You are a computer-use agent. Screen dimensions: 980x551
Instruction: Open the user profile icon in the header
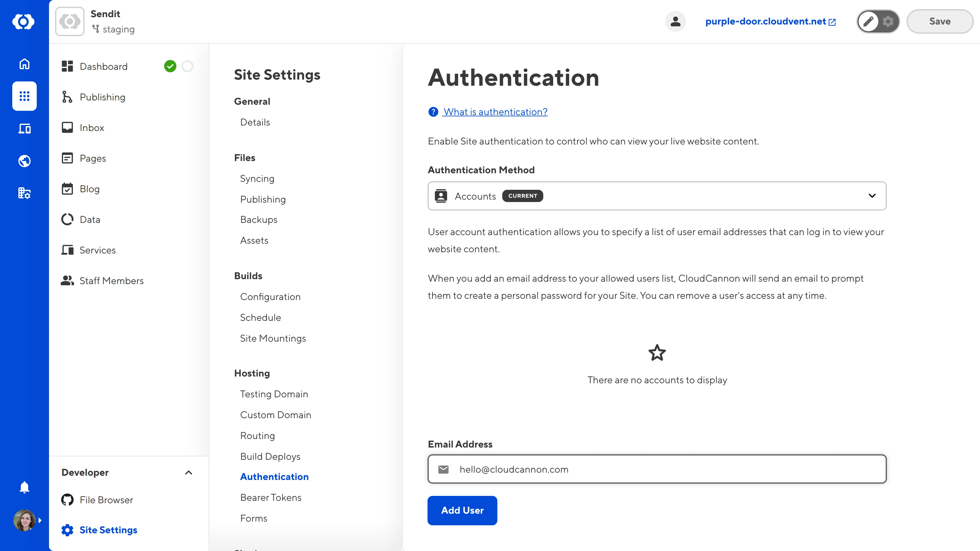675,21
